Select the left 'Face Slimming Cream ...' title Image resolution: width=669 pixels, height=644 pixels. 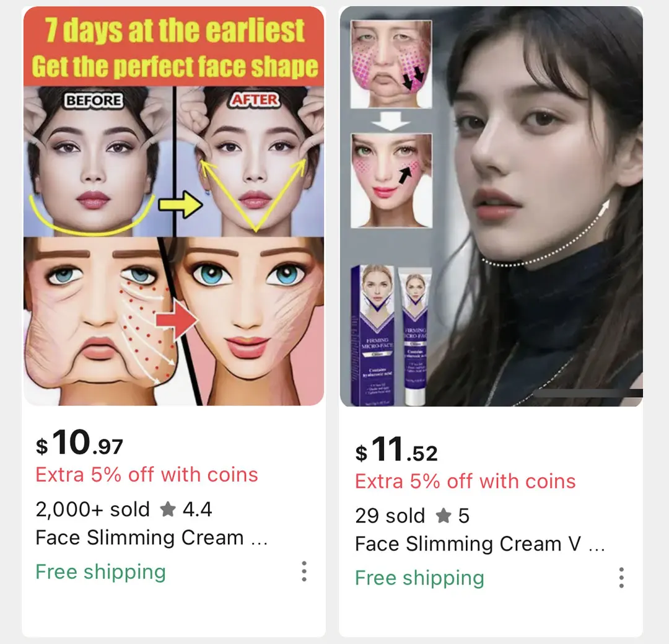coord(152,537)
